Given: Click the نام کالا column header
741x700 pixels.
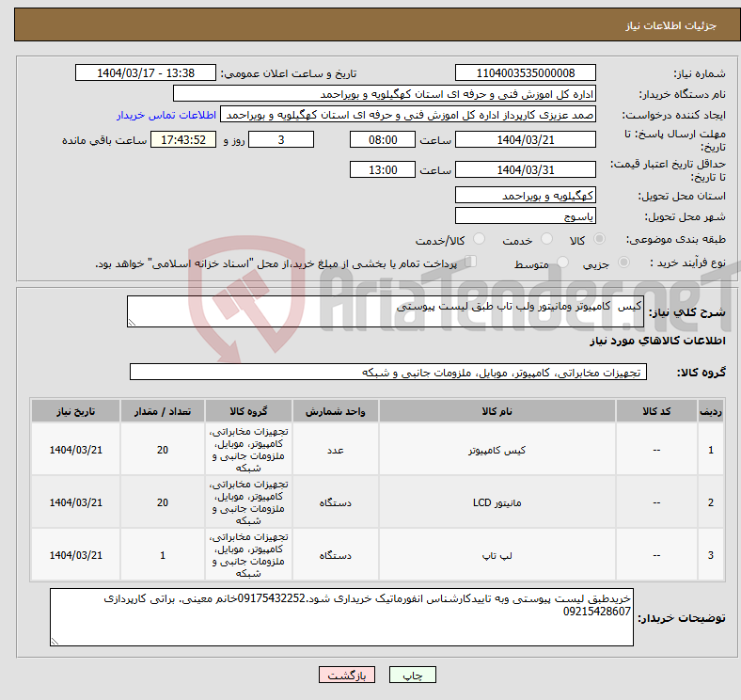Looking at the screenshot, I should pyautogui.click(x=497, y=411).
